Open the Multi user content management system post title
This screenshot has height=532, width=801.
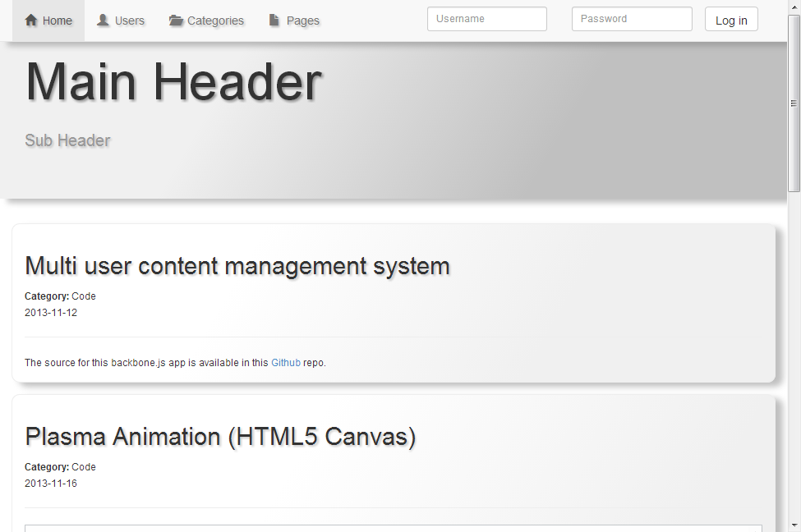click(237, 266)
